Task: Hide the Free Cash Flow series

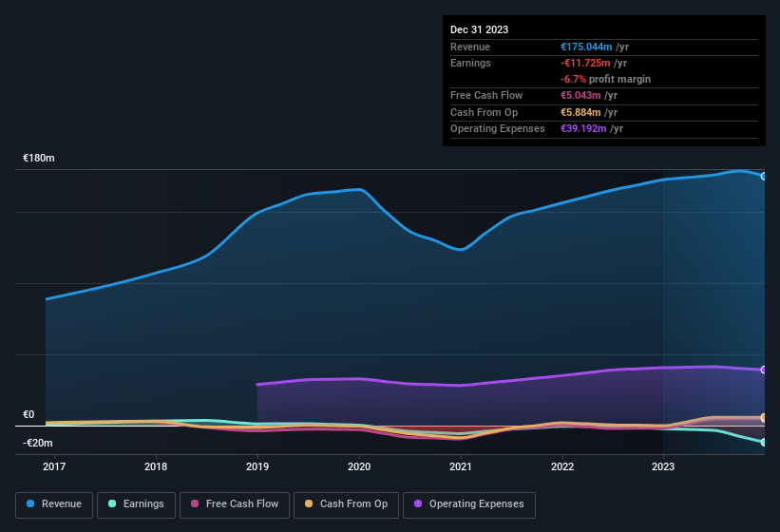Action: pyautogui.click(x=234, y=503)
